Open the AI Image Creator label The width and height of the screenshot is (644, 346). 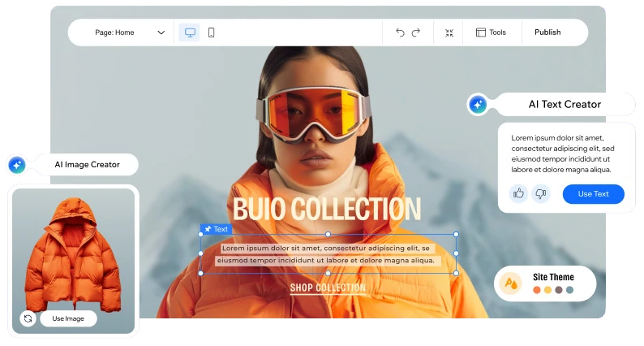coord(87,165)
